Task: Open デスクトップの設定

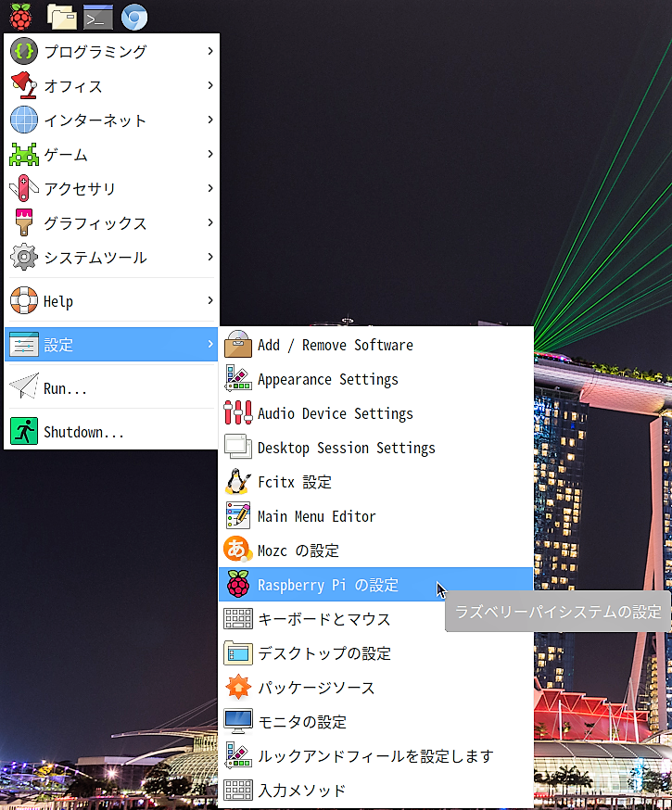Action: pos(376,653)
